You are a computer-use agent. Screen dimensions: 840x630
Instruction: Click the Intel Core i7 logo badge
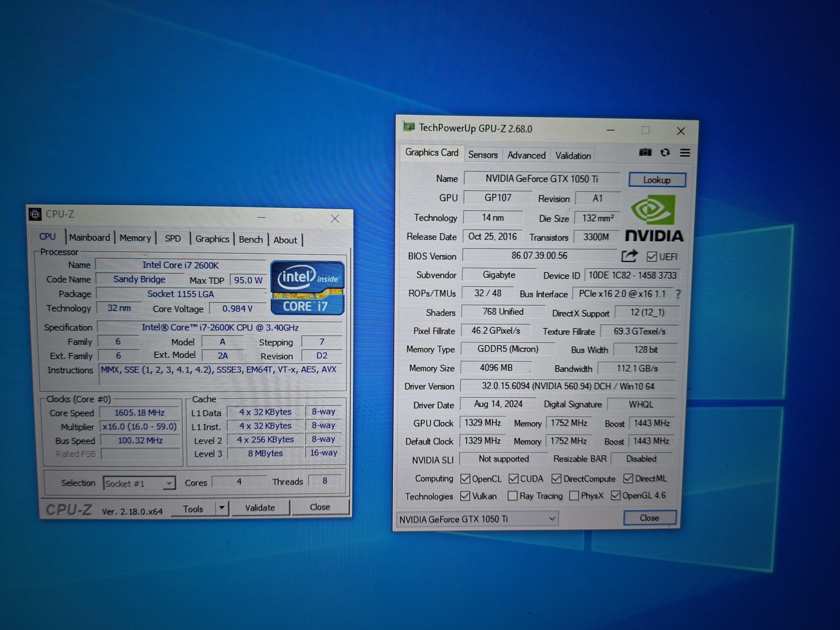(x=307, y=288)
